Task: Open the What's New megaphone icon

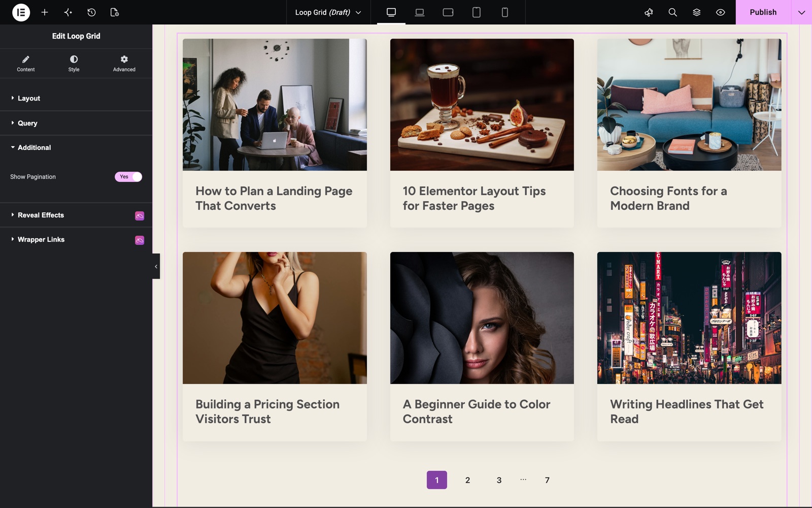Action: click(649, 12)
